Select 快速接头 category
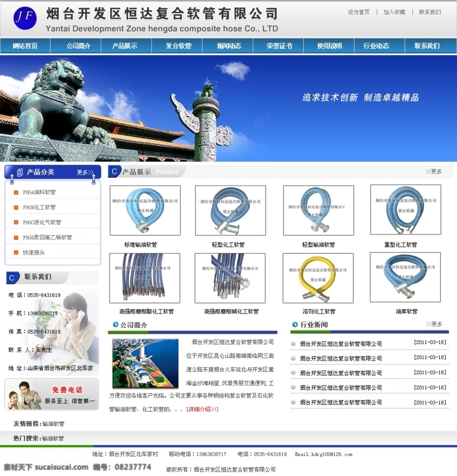This screenshot has height=476, width=457. click(x=34, y=252)
